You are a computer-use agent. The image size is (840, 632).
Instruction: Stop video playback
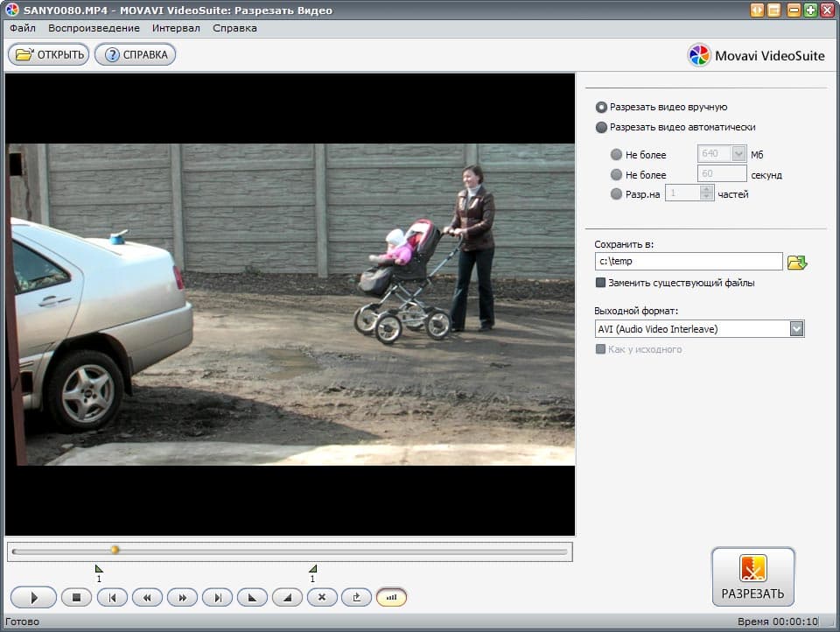pyautogui.click(x=77, y=598)
